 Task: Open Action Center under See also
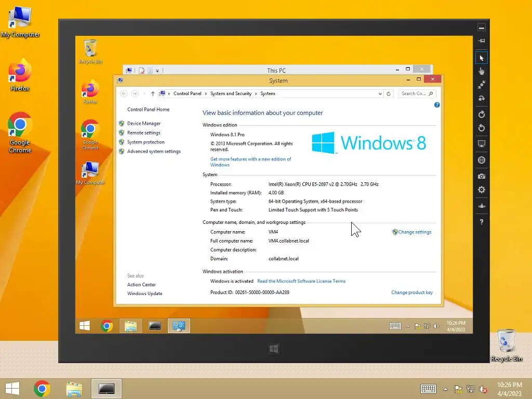point(141,285)
